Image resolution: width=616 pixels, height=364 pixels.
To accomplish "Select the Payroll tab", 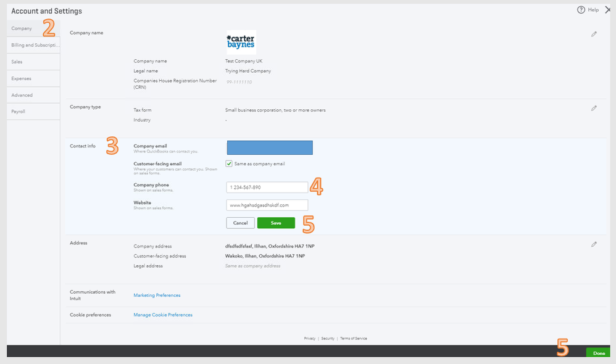I will pyautogui.click(x=33, y=112).
